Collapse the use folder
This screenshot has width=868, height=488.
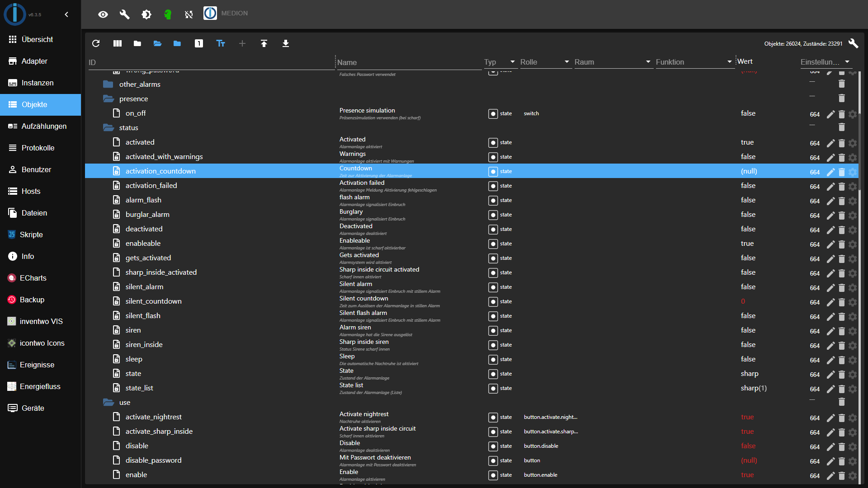pyautogui.click(x=108, y=402)
